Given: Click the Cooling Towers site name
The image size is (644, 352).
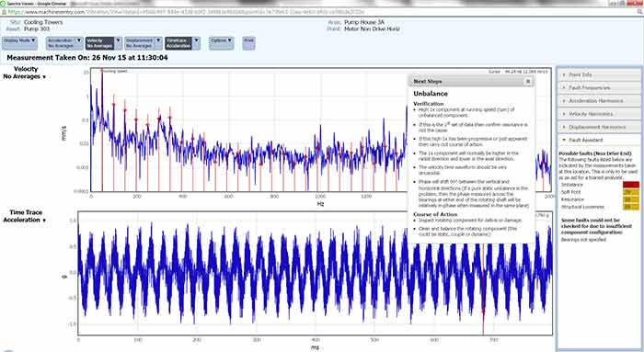Looking at the screenshot, I should [43, 22].
